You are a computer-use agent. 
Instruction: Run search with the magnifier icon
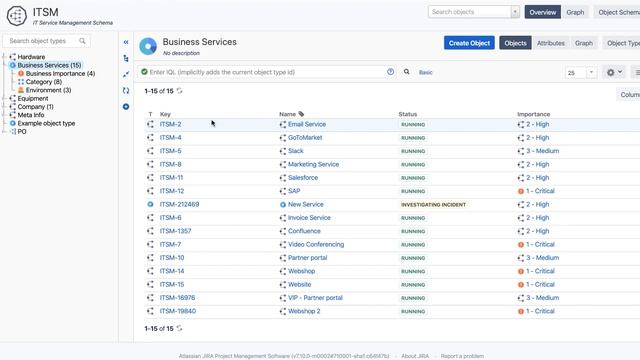[407, 72]
